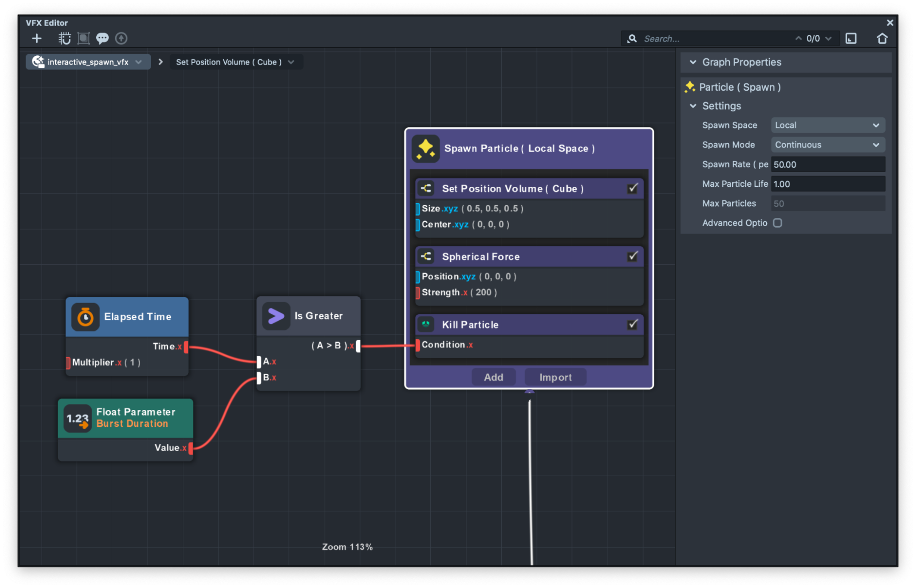Screen dimensions: 916x588
Task: Open the Spawn Mode Continuous dropdown
Action: (828, 145)
